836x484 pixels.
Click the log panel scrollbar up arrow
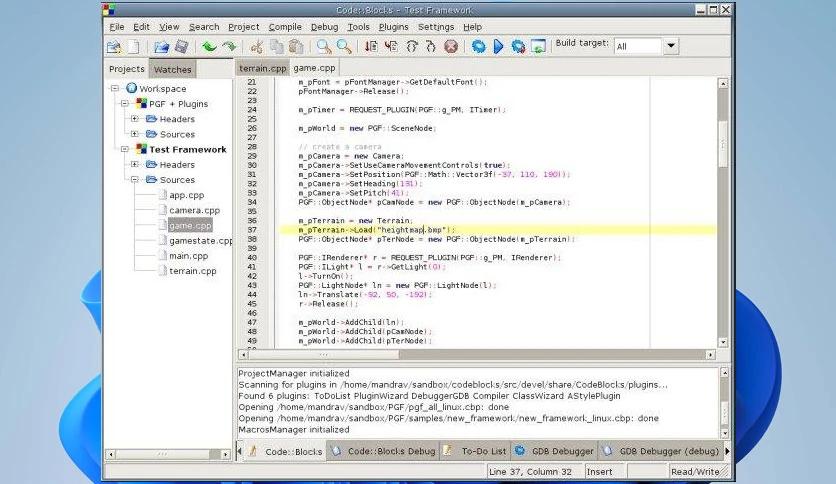tap(724, 373)
